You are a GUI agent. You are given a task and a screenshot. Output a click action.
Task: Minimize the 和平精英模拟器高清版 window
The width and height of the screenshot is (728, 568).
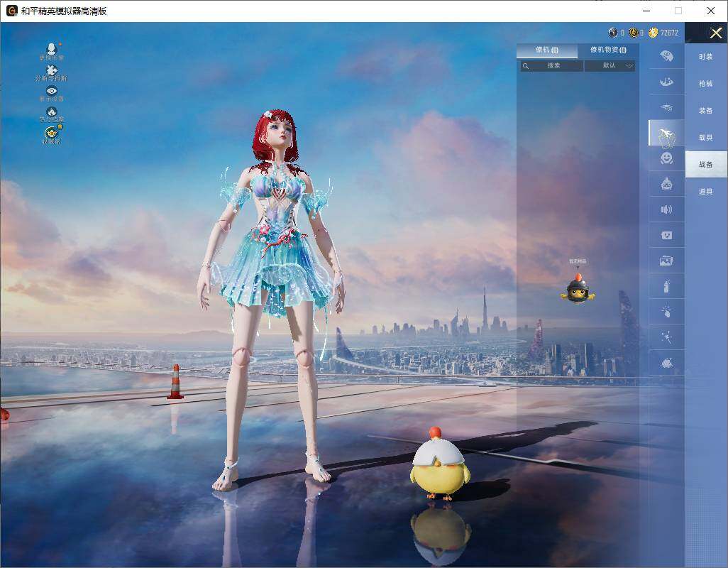point(646,11)
